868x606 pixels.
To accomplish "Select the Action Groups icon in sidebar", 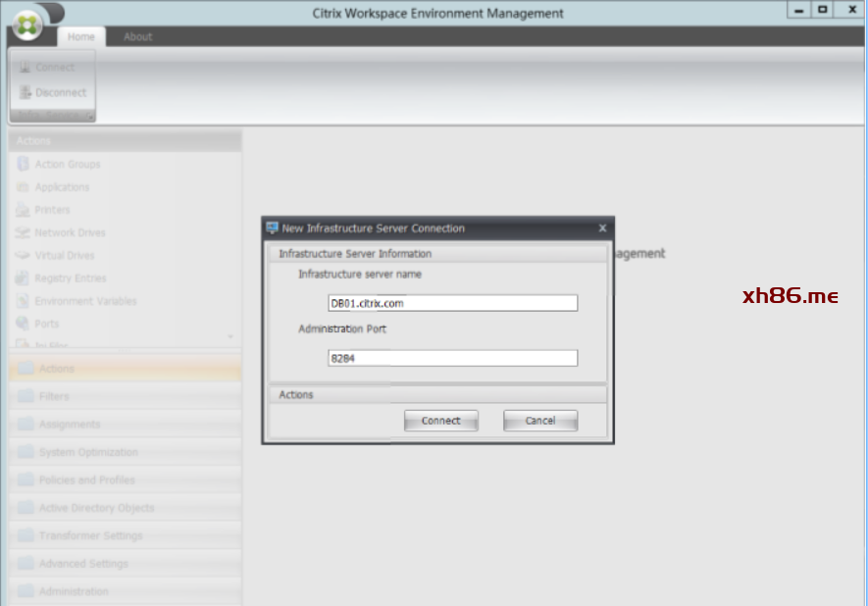I will point(24,164).
